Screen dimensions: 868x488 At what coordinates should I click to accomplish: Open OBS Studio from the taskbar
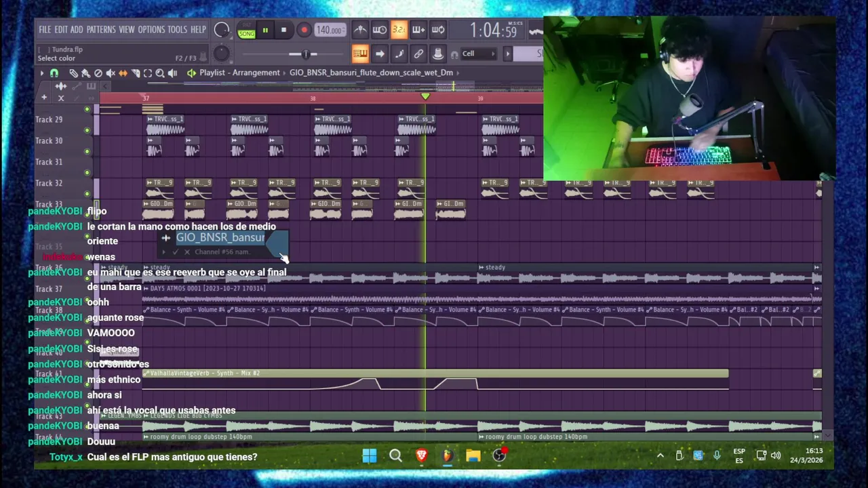[499, 455]
